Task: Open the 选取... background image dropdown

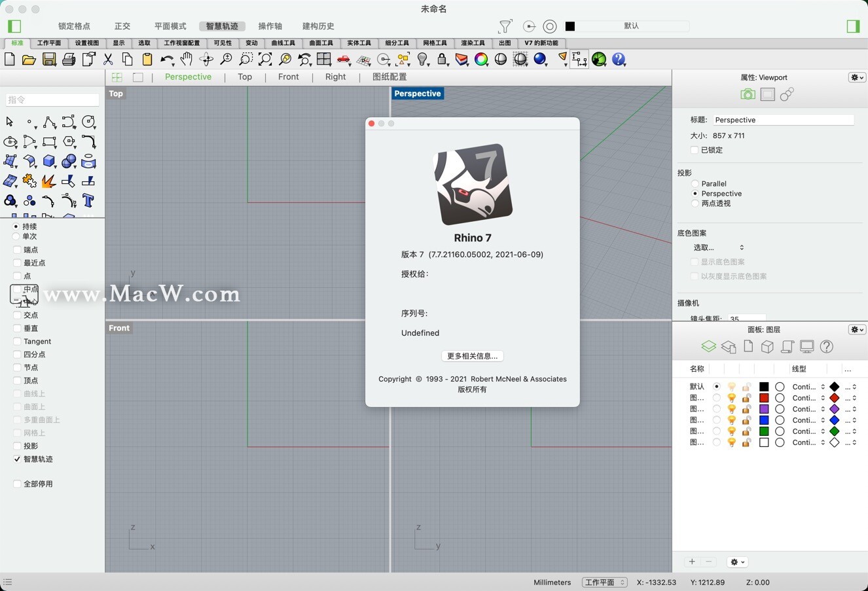Action: (718, 247)
